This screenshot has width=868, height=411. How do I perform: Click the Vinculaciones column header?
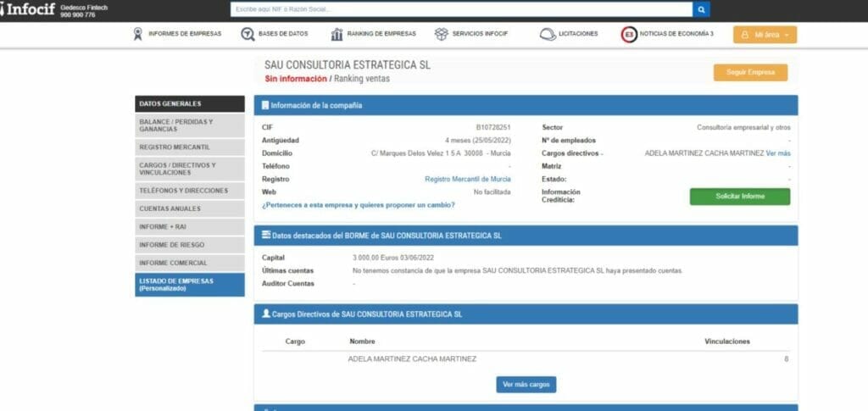[726, 342]
